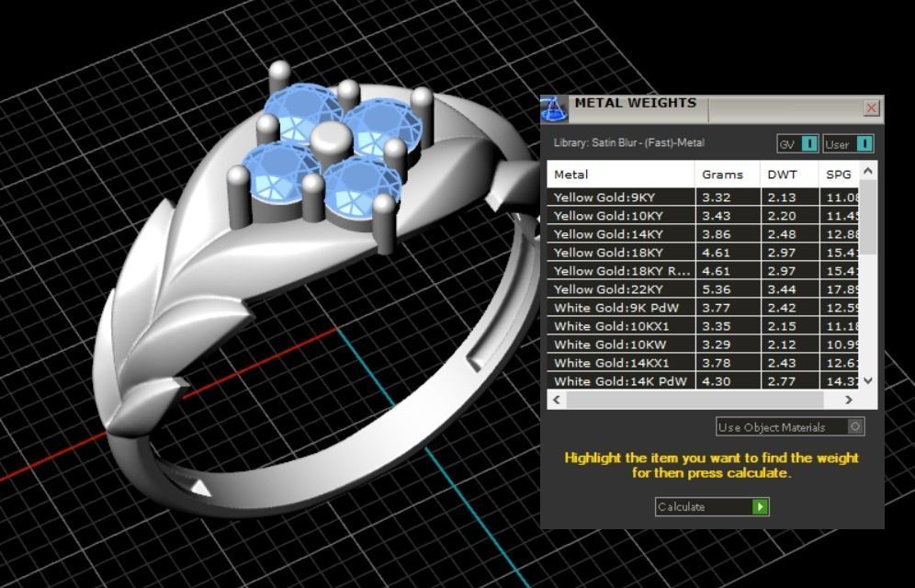Toggle Use Object Materials option
Viewport: 915px width, 588px height.
790,427
